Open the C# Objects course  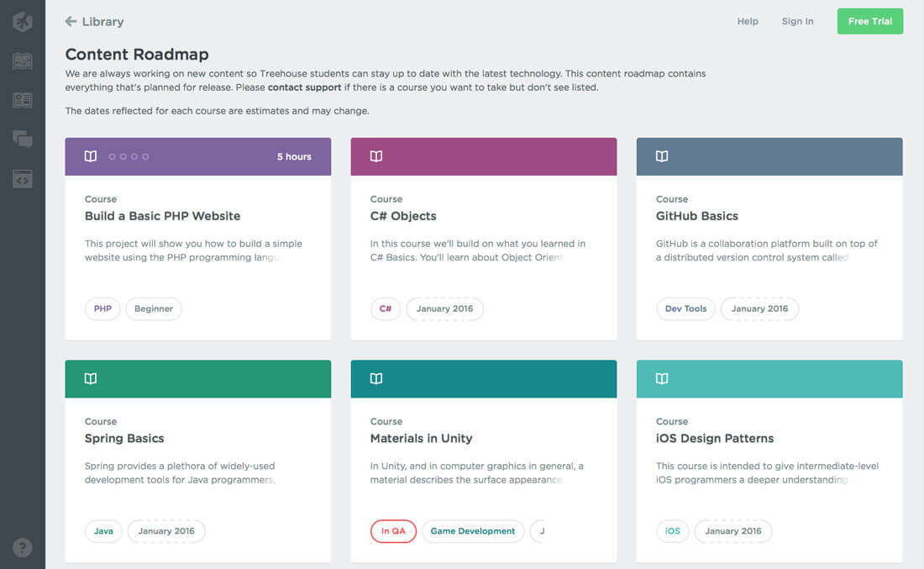[403, 216]
